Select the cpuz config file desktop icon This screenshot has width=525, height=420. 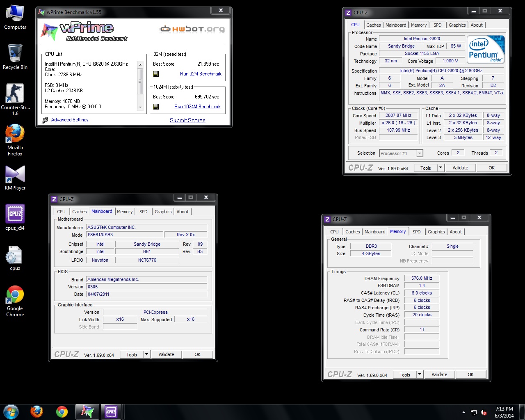(x=15, y=258)
